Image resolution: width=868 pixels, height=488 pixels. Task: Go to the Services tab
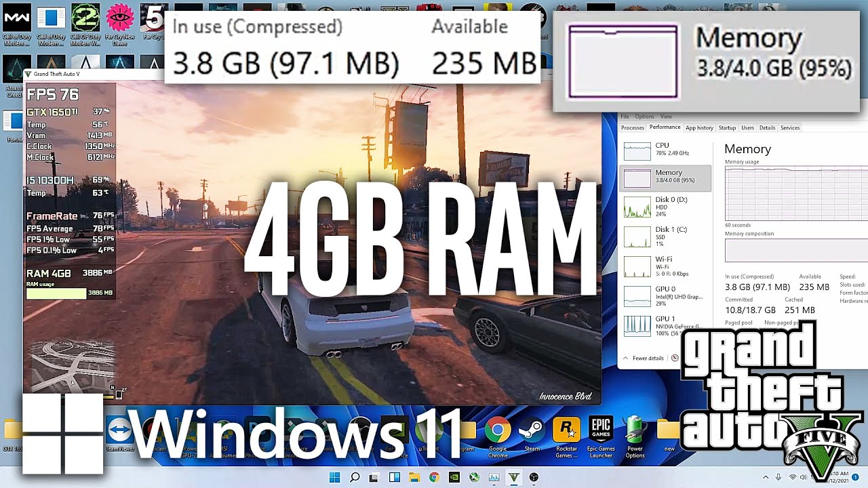point(790,127)
